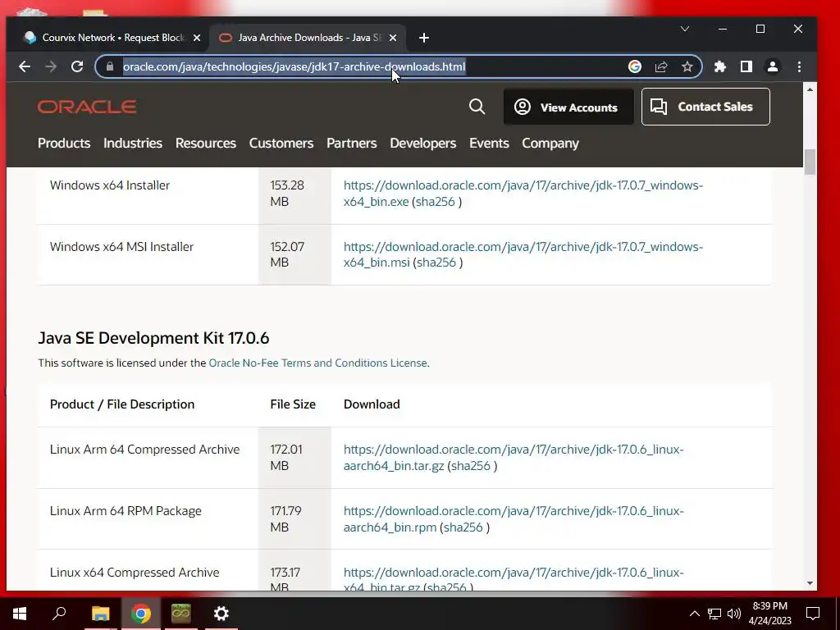This screenshot has height=630, width=840.
Task: Click the View Accounts button
Action: point(568,107)
